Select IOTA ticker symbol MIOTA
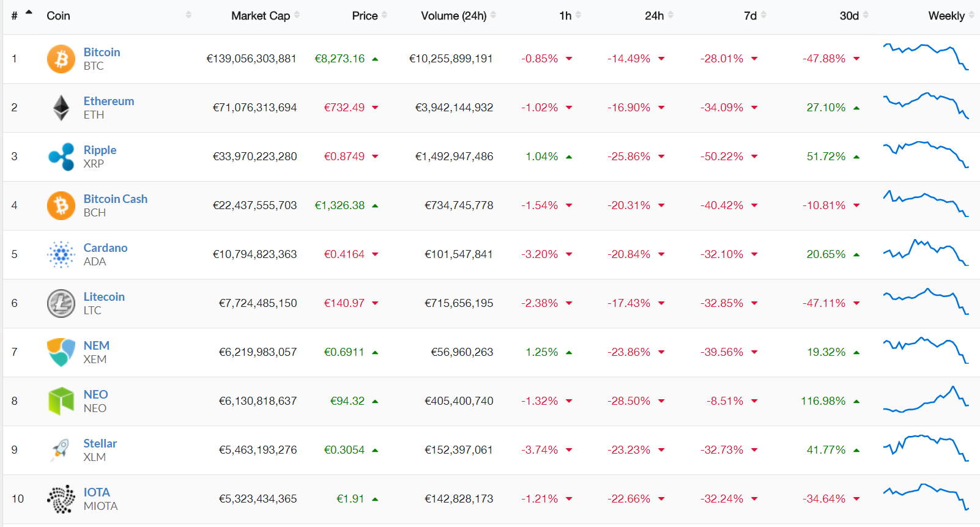This screenshot has width=980, height=527. point(101,506)
